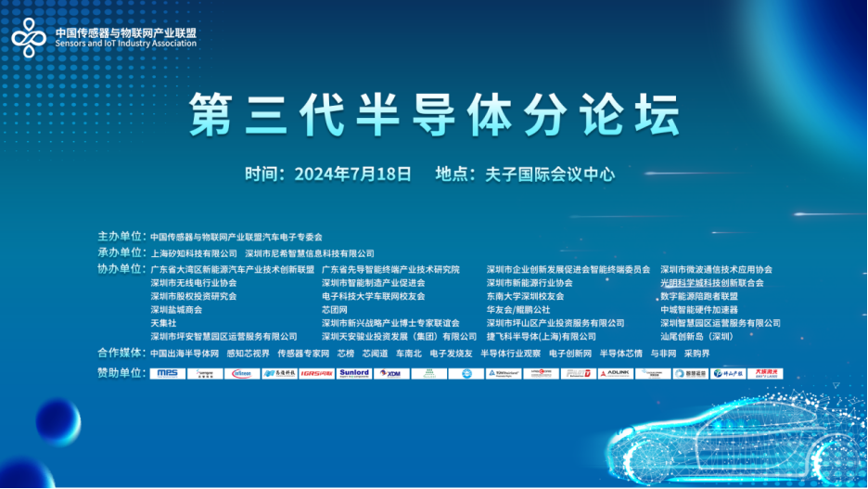The width and height of the screenshot is (868, 489).
Task: Click the association's knot logo top-left
Action: [x=29, y=37]
